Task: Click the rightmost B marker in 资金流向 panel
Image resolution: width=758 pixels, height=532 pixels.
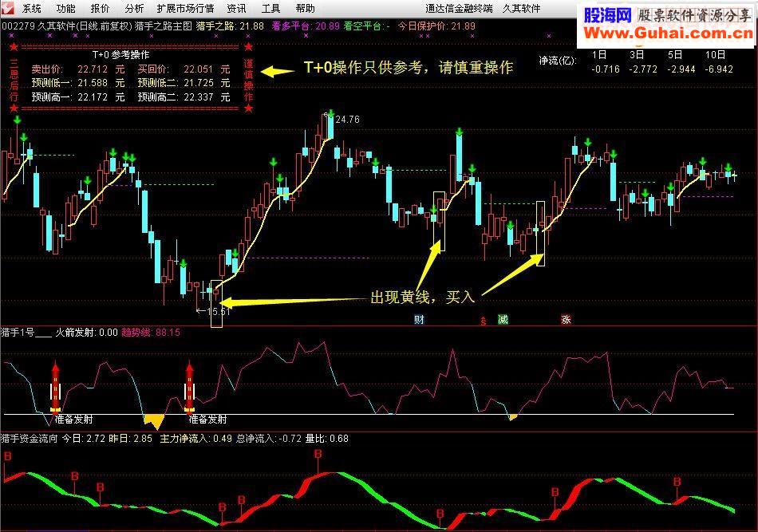Action: pyautogui.click(x=677, y=482)
